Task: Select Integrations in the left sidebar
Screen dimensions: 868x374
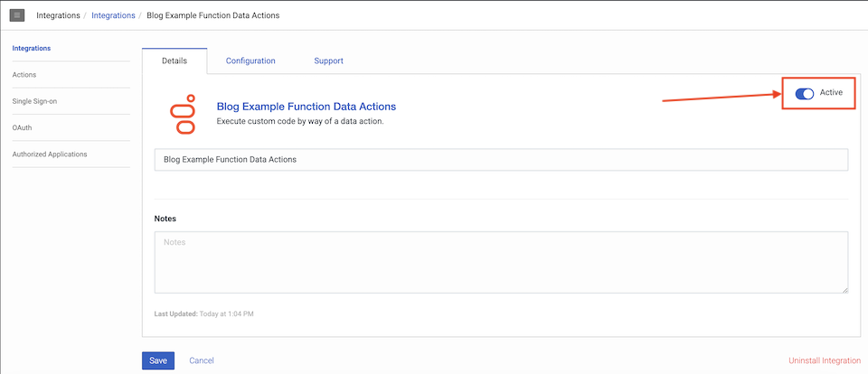Action: pyautogui.click(x=32, y=48)
